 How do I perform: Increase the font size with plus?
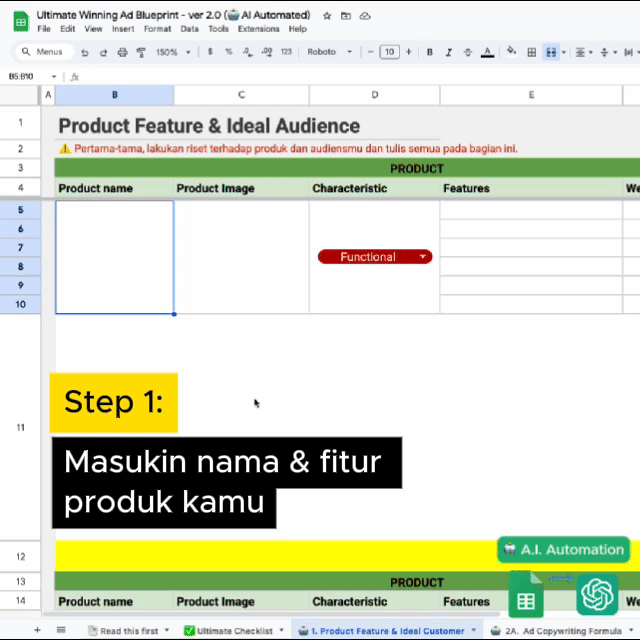[409, 52]
